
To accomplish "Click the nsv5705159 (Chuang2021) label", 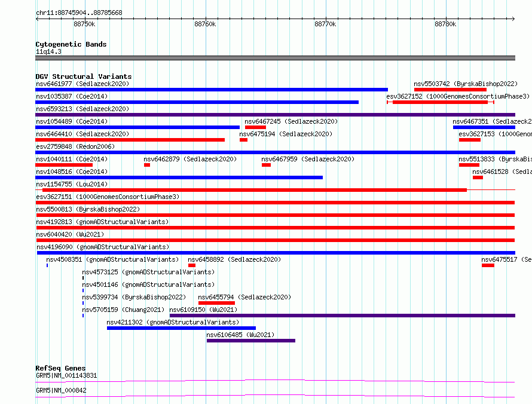I will 123,310.
